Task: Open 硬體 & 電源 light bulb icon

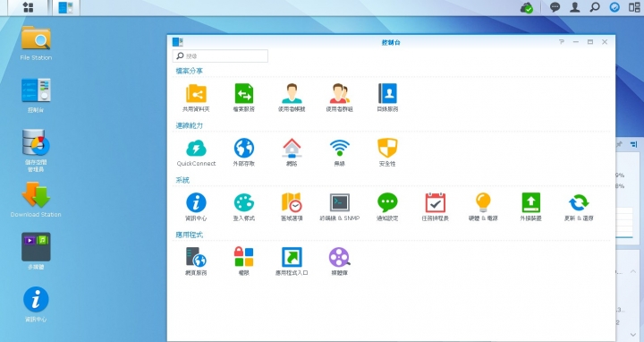Action: (483, 202)
